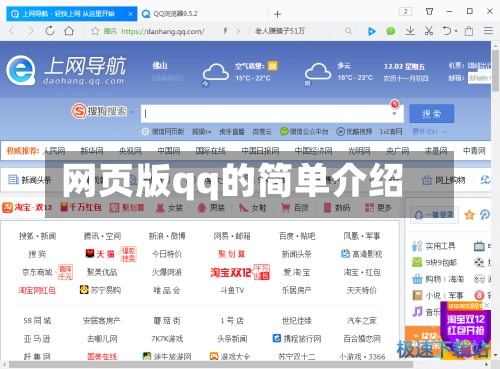Open the 京东商城 link

(37, 272)
